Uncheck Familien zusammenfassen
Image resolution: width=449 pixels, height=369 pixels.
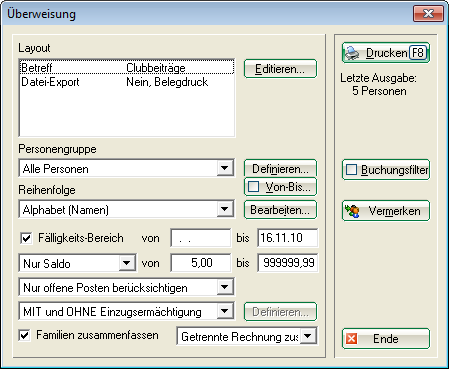coord(25,335)
